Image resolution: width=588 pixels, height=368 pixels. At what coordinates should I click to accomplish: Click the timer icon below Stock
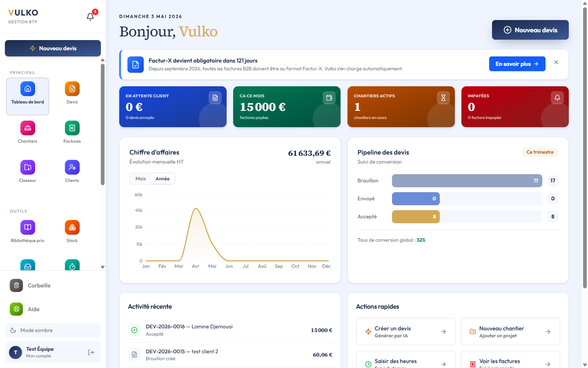[x=72, y=265]
